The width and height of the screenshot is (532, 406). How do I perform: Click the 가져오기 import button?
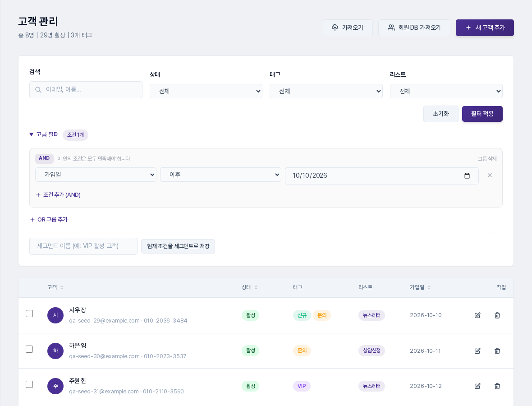click(348, 28)
